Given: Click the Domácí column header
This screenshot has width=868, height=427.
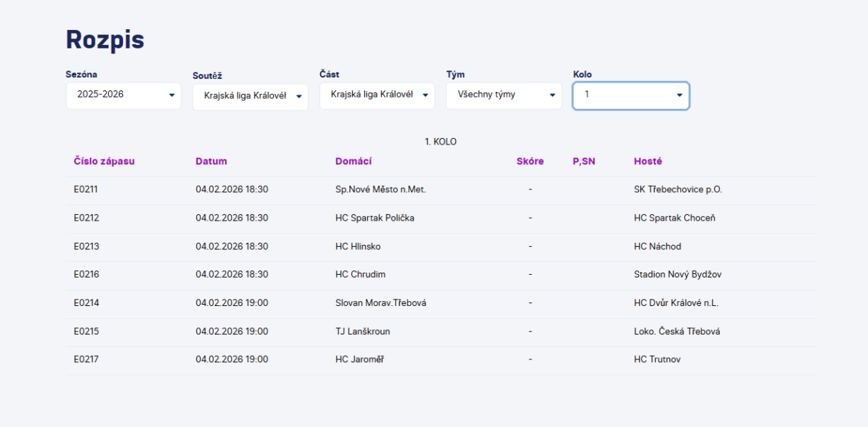Looking at the screenshot, I should click(x=354, y=162).
